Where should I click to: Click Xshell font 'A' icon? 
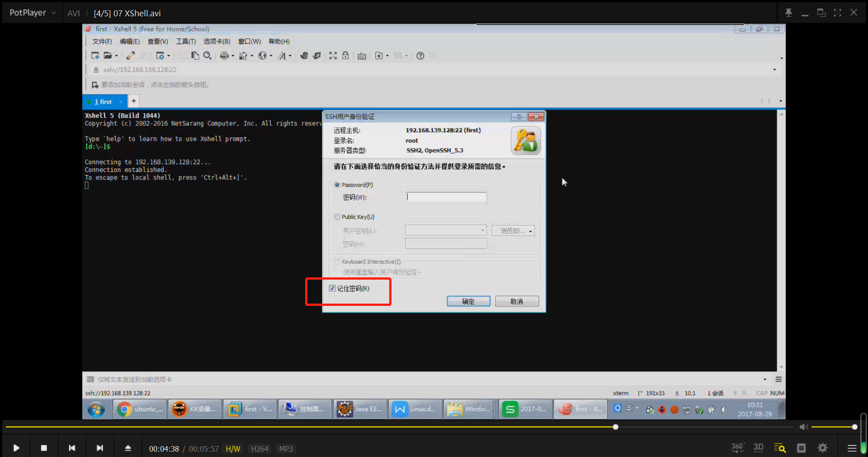coord(282,55)
